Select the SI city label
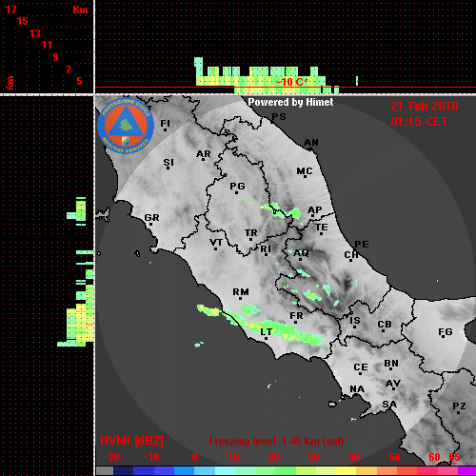 (169, 163)
